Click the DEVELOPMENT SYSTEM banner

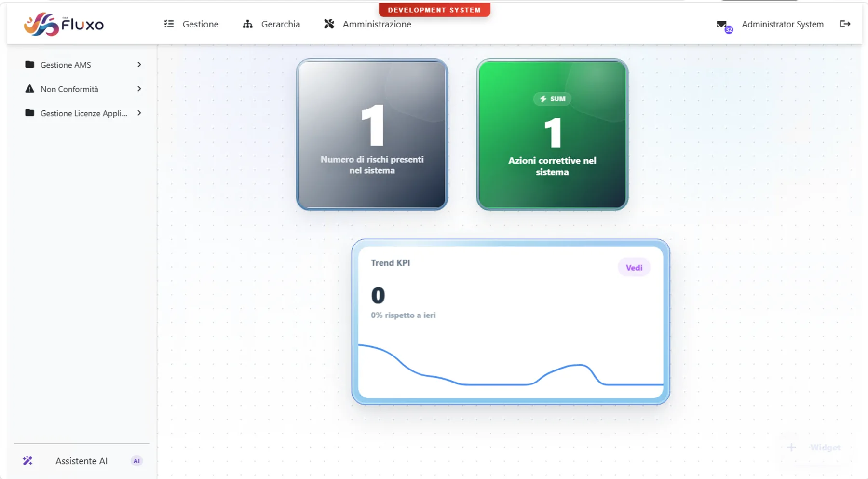click(434, 10)
